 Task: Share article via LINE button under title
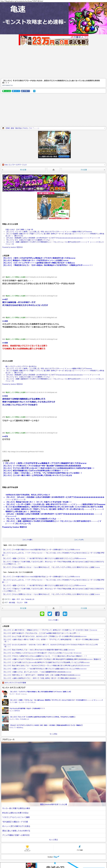(7, 91)
